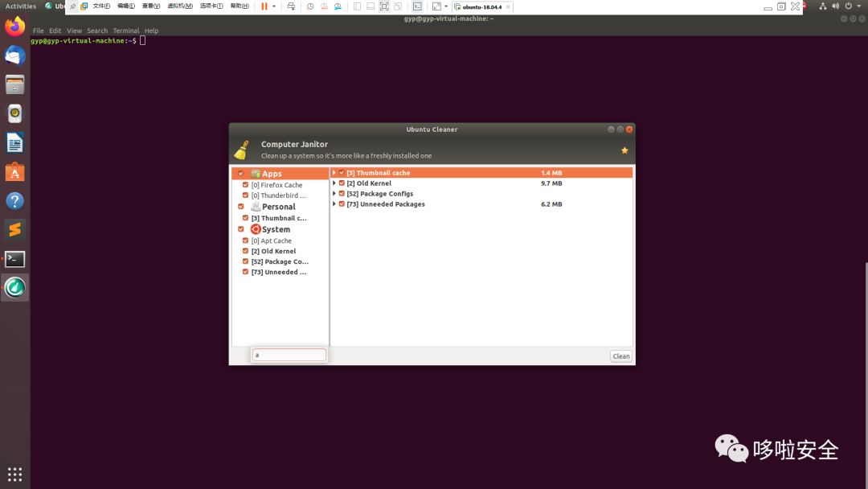Click the VMware pause button

[264, 6]
